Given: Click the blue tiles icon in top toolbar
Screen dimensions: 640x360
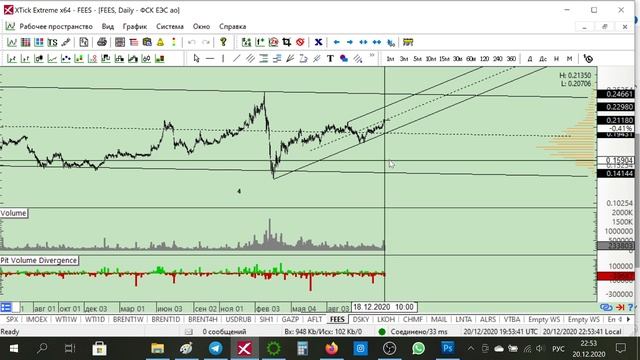Looking at the screenshot, I should pos(39,42).
